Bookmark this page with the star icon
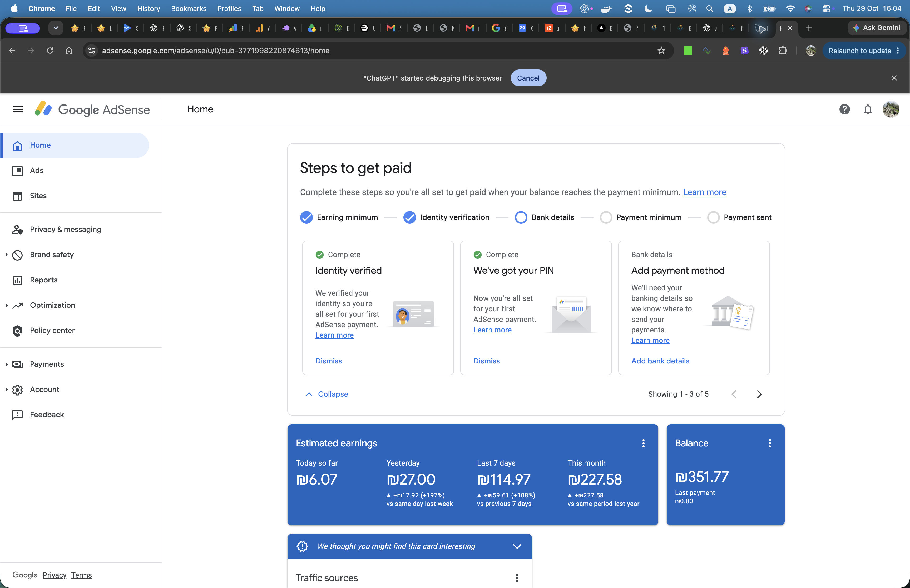Image resolution: width=910 pixels, height=588 pixels. coord(661,50)
